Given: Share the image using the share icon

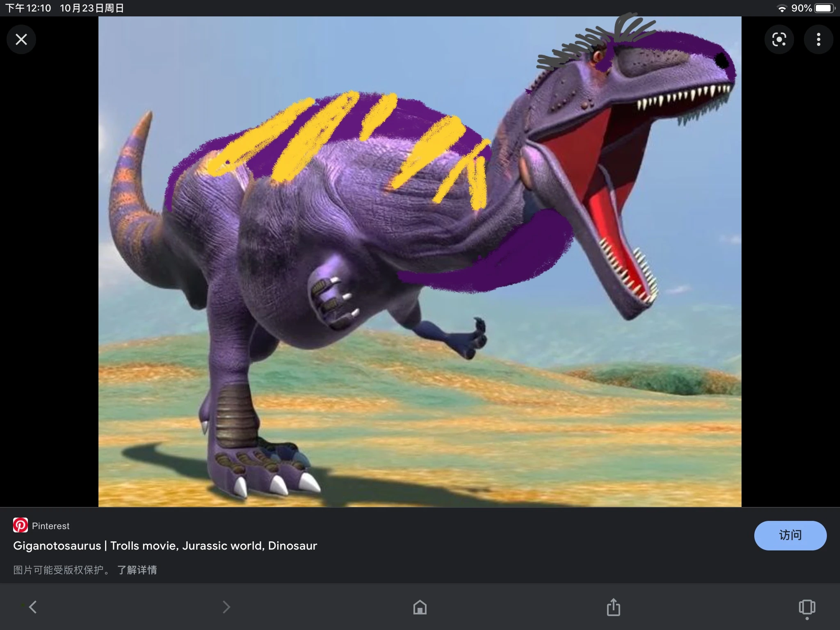Looking at the screenshot, I should coord(613,607).
